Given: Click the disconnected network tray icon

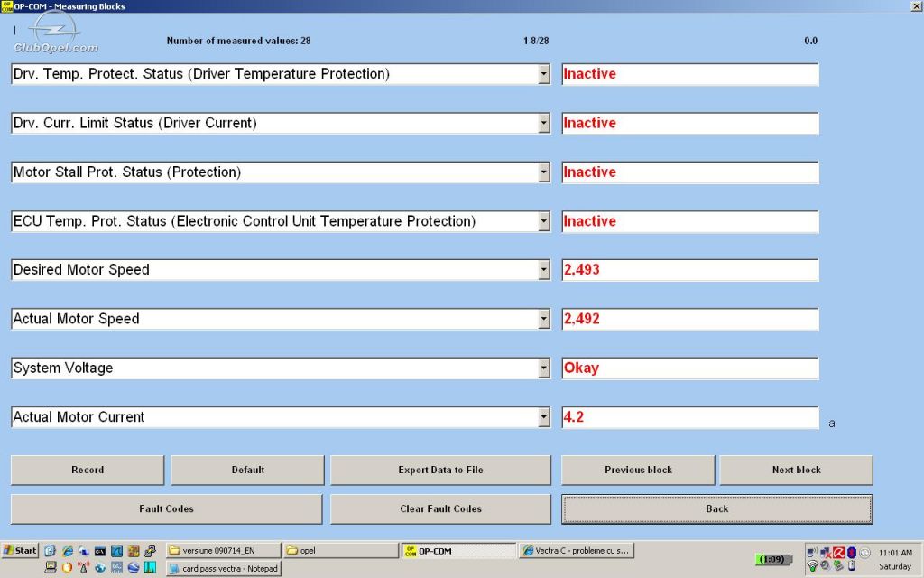Looking at the screenshot, I should click(x=826, y=554).
